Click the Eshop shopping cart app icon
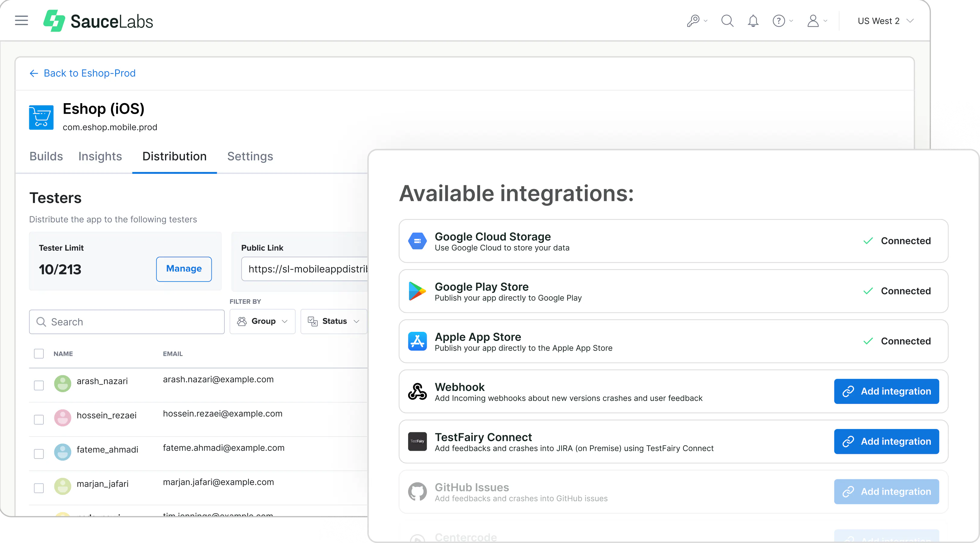This screenshot has width=980, height=543. tap(41, 117)
